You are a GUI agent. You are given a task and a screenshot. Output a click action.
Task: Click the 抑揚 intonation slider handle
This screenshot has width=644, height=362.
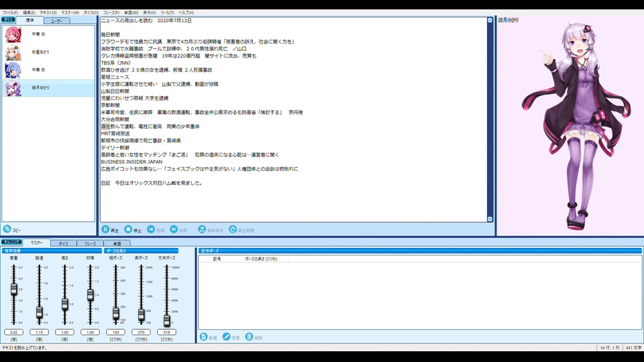[91, 295]
